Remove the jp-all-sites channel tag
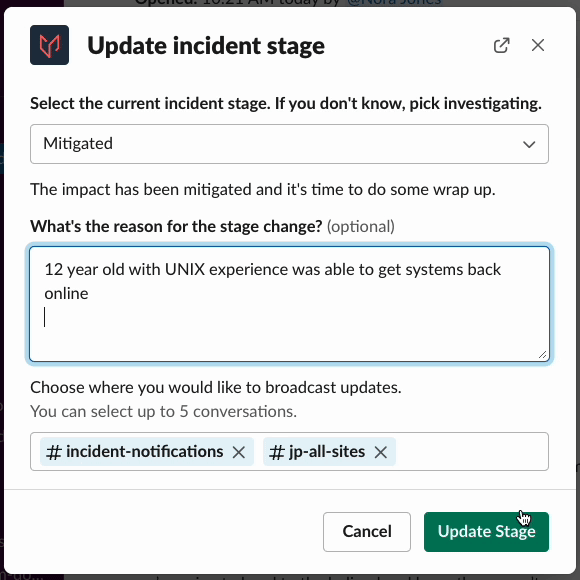 click(x=381, y=452)
